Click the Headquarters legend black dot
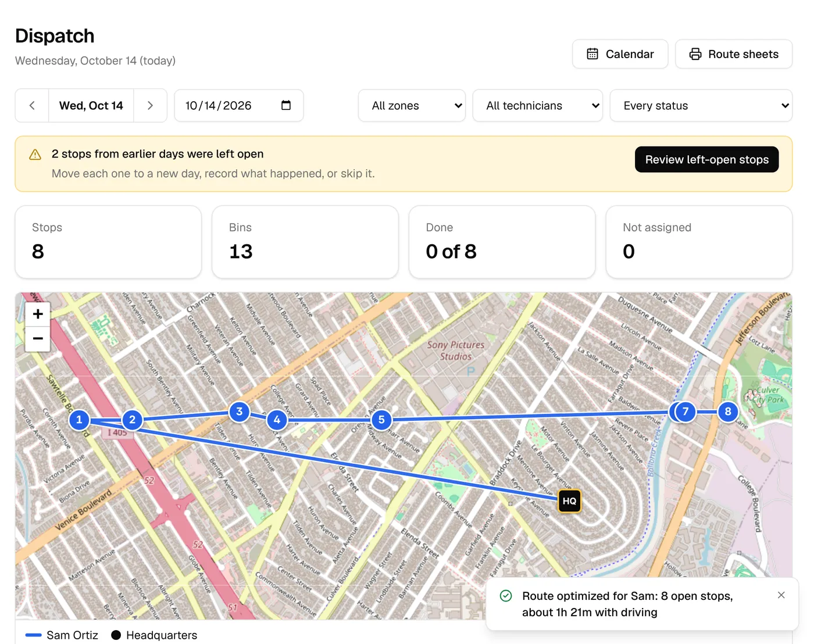 click(116, 635)
